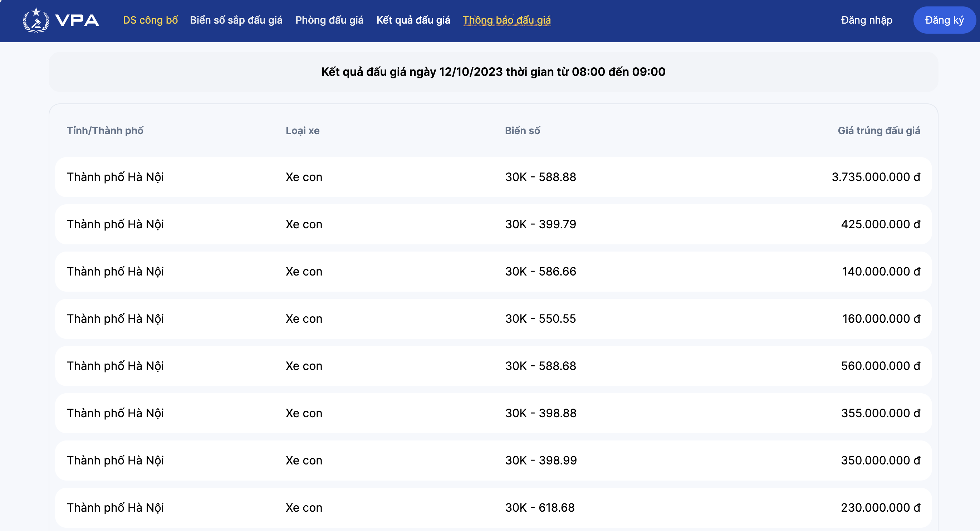The height and width of the screenshot is (531, 980).
Task: Select row with plate 30K - 588.88
Action: (540, 177)
